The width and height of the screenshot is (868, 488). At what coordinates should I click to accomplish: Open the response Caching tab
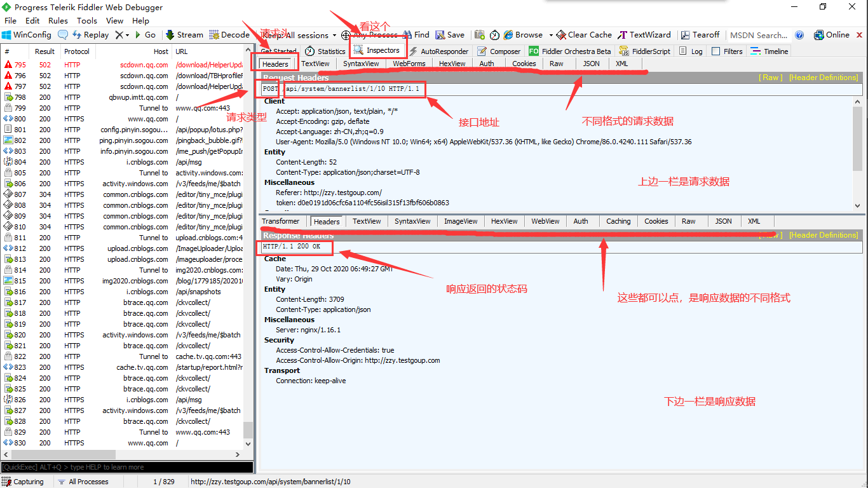618,221
